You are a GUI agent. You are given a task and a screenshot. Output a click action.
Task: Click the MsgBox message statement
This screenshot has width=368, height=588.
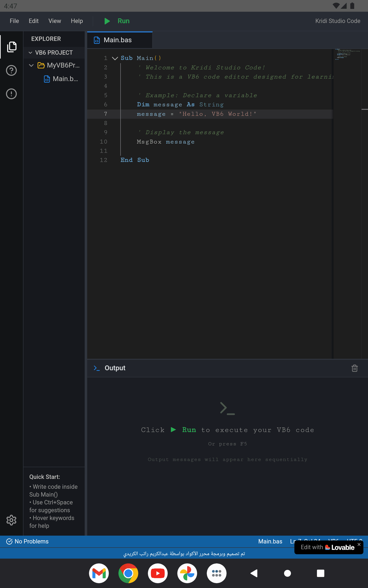[x=166, y=142]
